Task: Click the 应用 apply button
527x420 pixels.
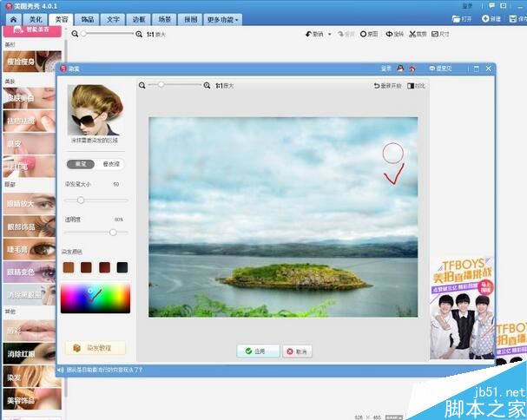Action: coord(258,351)
